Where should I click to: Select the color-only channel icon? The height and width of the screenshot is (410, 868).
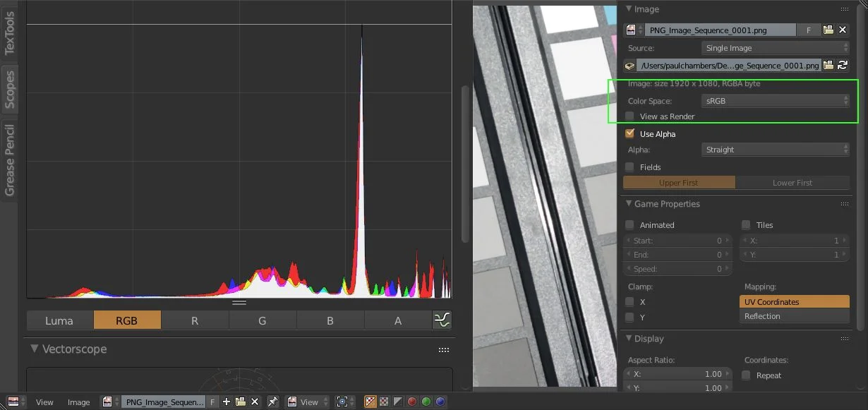click(x=398, y=402)
